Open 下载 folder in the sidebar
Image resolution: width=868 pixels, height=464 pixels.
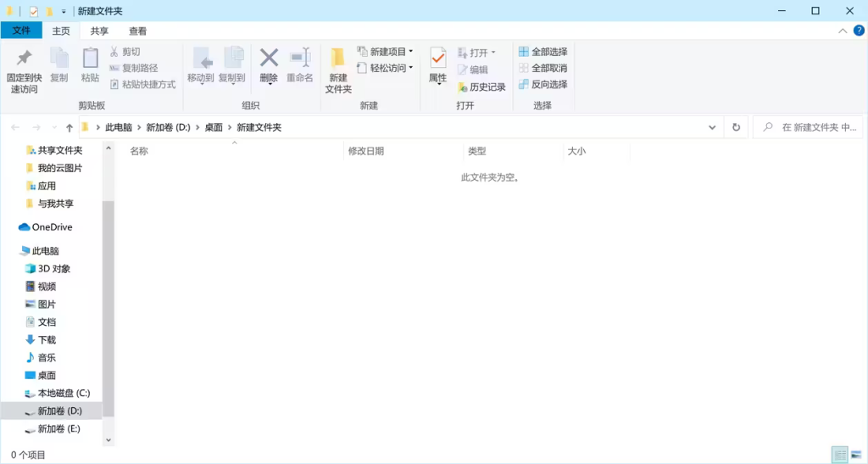[x=41, y=339]
